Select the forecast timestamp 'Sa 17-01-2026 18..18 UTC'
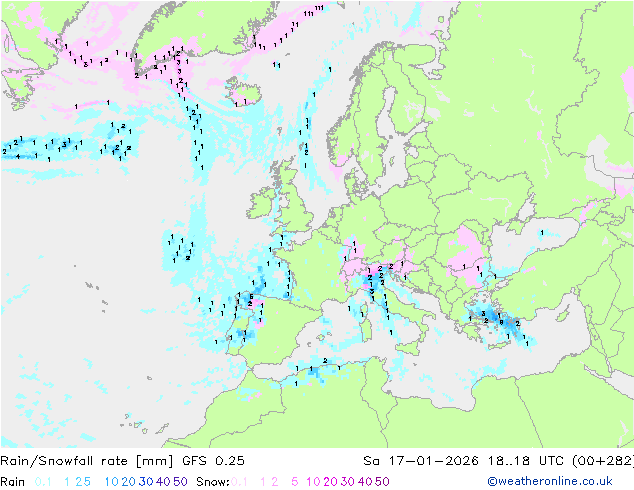634x490 pixels. point(465,461)
